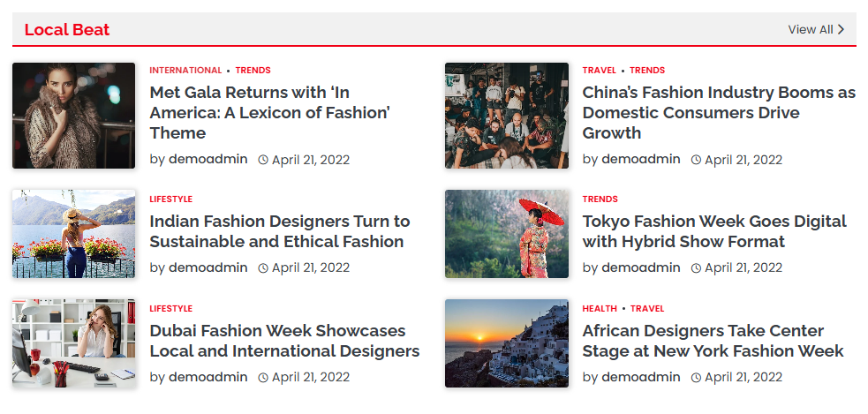Click clock icon on African Designers article
Screen dimensions: 868x414
[696, 378]
